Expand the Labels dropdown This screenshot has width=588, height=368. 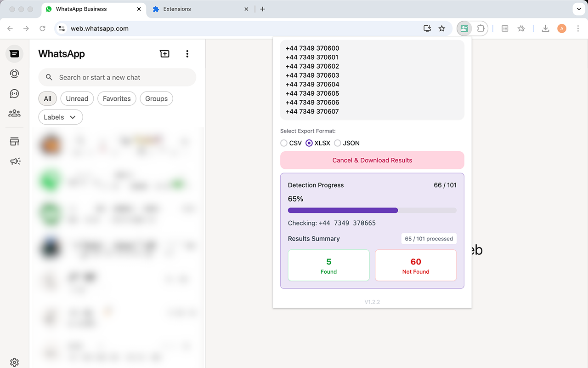point(60,117)
